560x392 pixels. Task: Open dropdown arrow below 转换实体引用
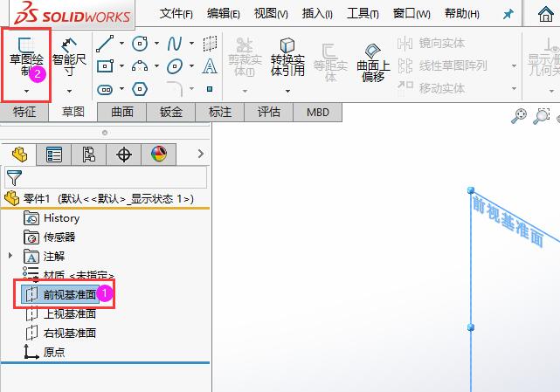[287, 92]
